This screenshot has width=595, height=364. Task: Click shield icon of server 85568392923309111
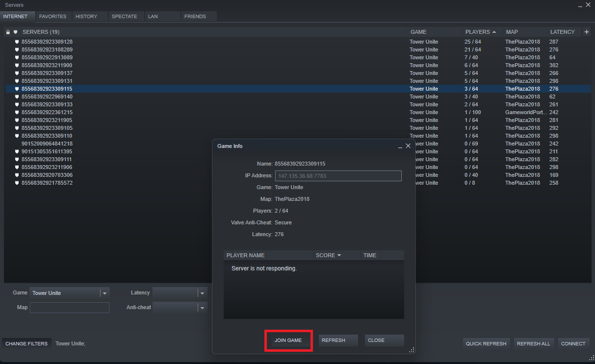[17, 159]
